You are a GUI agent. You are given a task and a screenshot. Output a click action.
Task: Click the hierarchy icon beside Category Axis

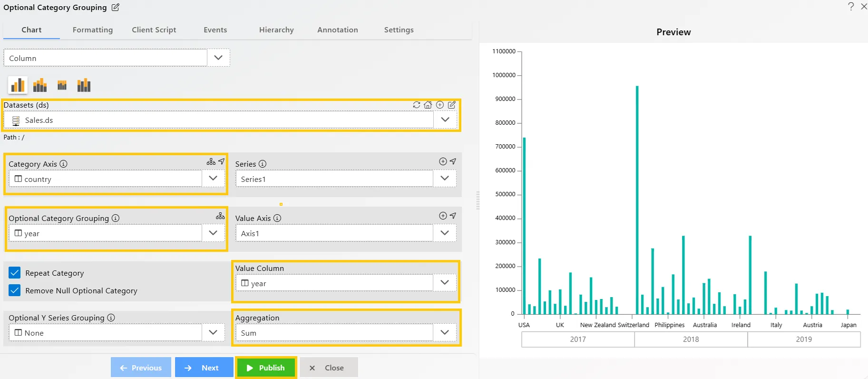(x=211, y=162)
